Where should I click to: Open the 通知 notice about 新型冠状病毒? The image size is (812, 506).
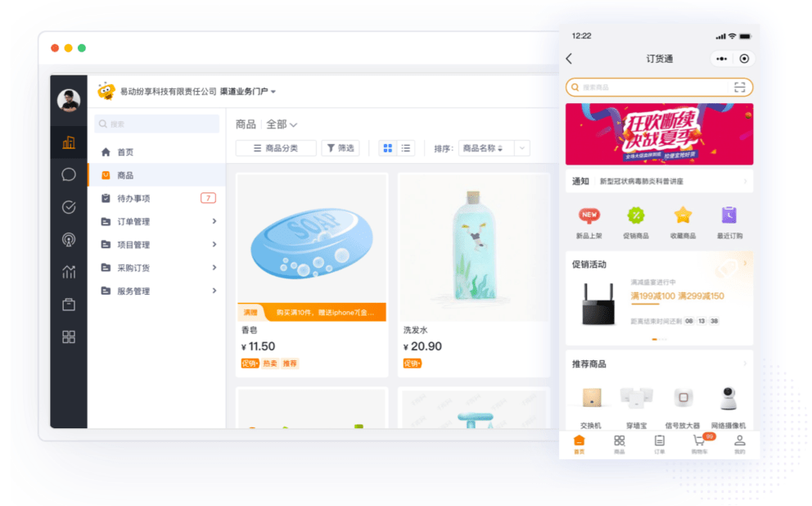point(659,181)
